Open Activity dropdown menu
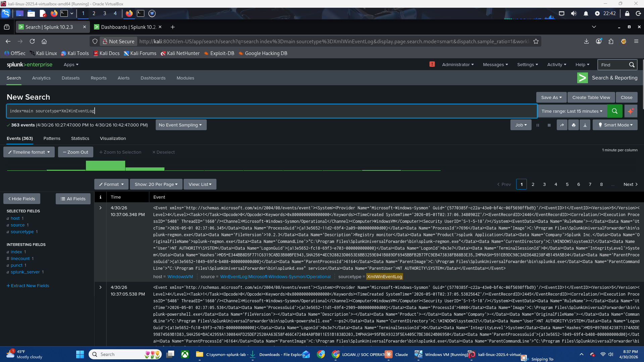This screenshot has width=644, height=362. tap(557, 64)
